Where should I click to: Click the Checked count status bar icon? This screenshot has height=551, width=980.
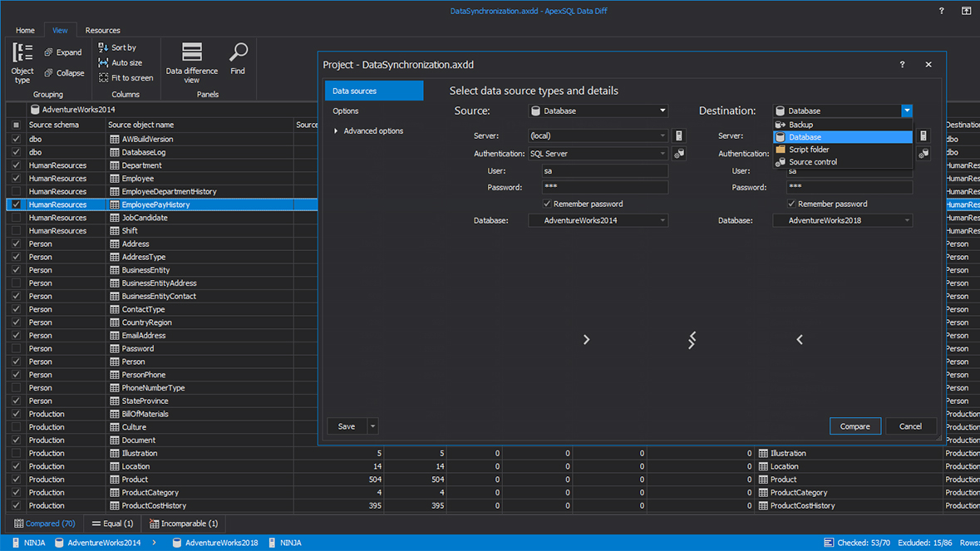[x=829, y=542]
